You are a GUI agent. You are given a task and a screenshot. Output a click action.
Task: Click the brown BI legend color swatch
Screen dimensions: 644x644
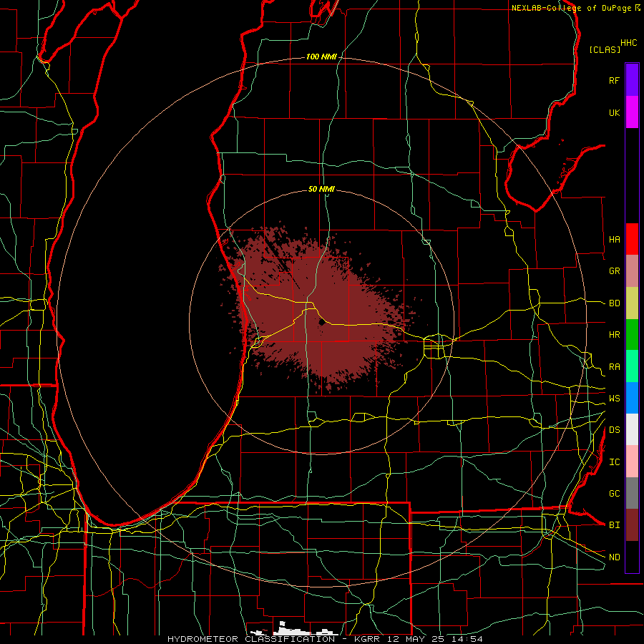[632, 525]
